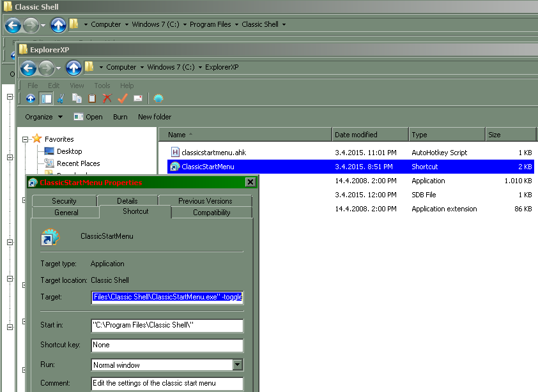This screenshot has width=538, height=392.
Task: Click the Shortcut key field
Action: tap(167, 345)
